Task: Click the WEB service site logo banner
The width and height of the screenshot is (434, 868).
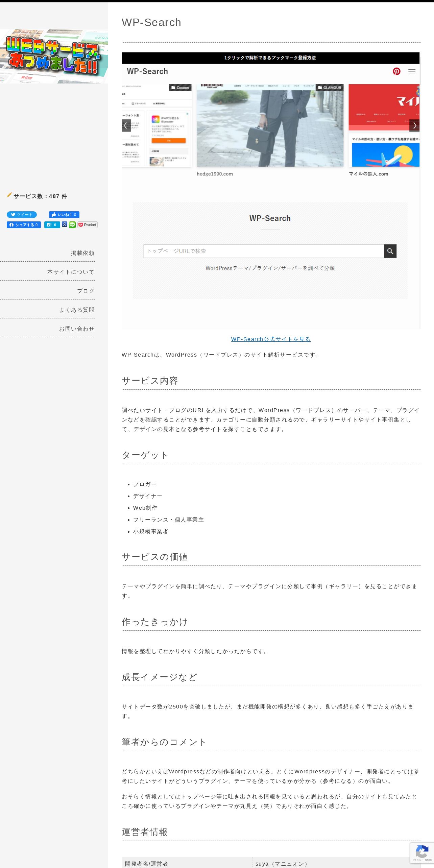Action: pyautogui.click(x=54, y=56)
